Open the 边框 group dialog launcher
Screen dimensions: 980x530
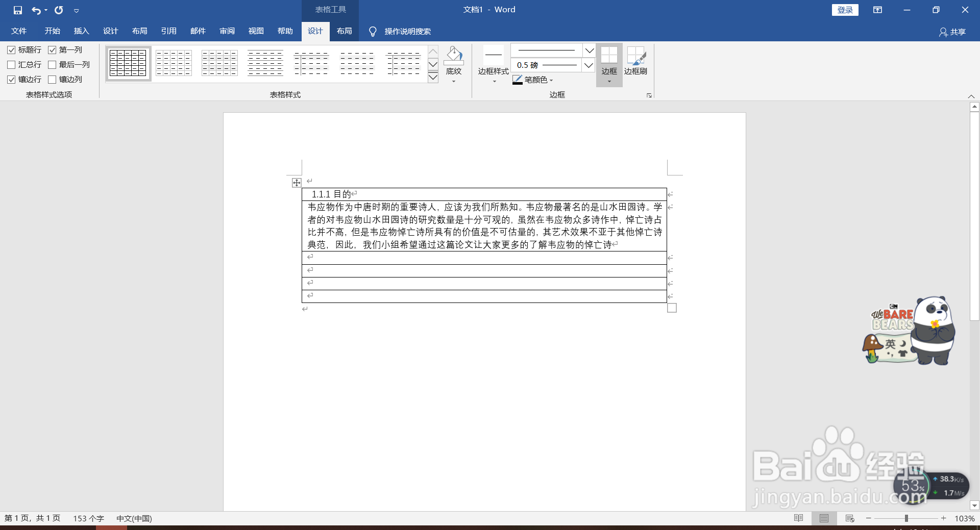pyautogui.click(x=649, y=95)
